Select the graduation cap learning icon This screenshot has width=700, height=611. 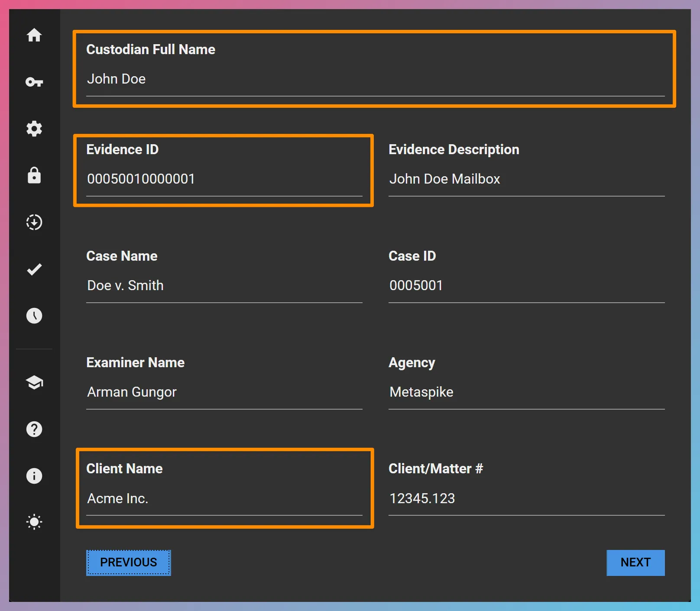pos(34,382)
